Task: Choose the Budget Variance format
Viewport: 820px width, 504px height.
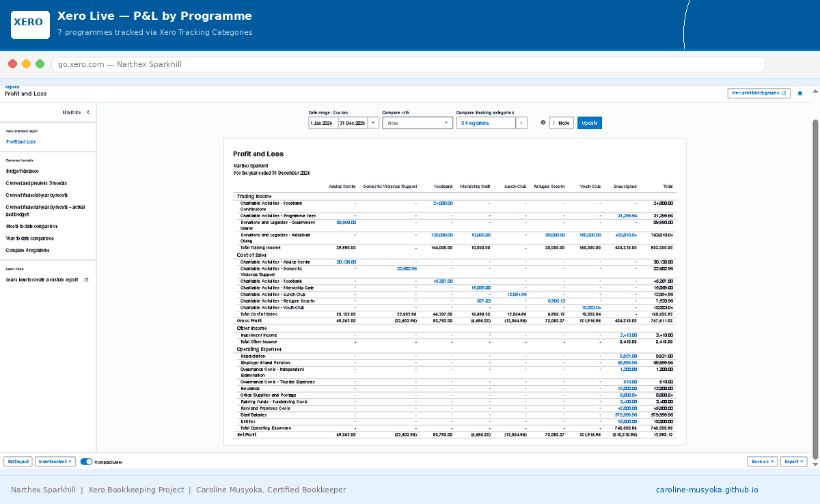Action: (23, 171)
